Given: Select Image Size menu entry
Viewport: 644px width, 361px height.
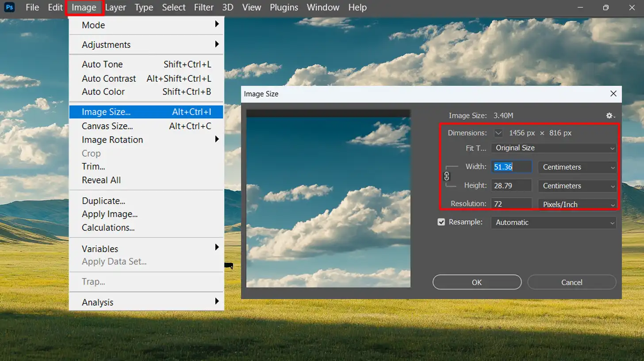Looking at the screenshot, I should click(x=146, y=112).
